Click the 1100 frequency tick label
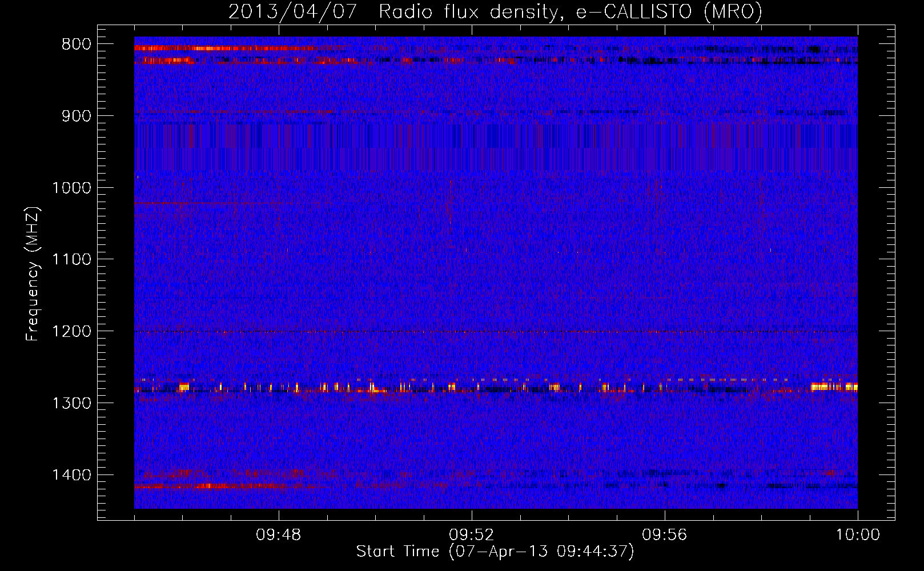 [71, 260]
